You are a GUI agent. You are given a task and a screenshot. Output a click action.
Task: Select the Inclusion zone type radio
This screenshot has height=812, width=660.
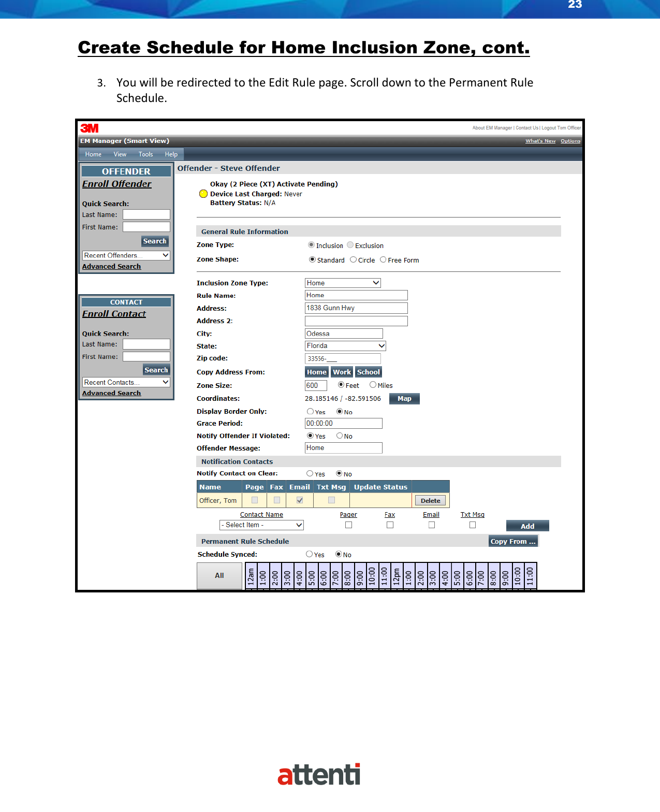pyautogui.click(x=311, y=245)
